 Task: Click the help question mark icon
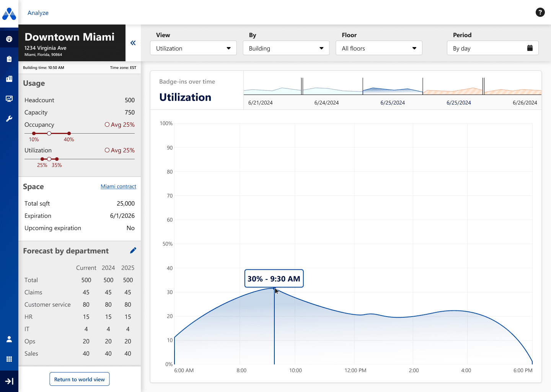[x=540, y=12]
